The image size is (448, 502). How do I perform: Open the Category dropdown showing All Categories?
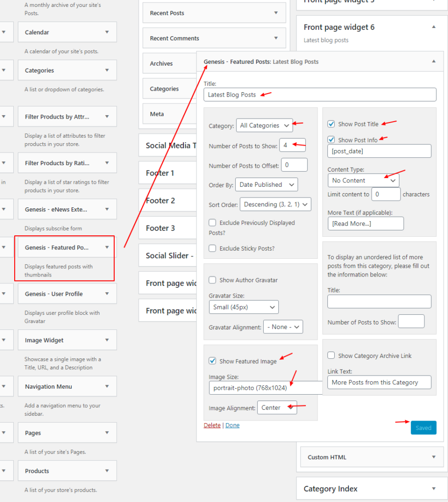264,125
